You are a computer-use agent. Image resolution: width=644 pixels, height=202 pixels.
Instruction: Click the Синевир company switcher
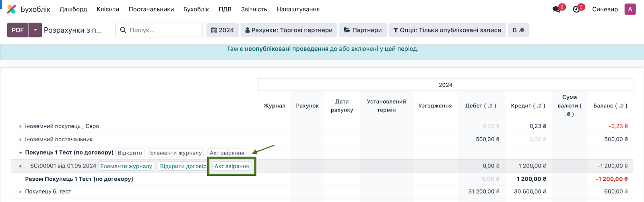pos(605,9)
